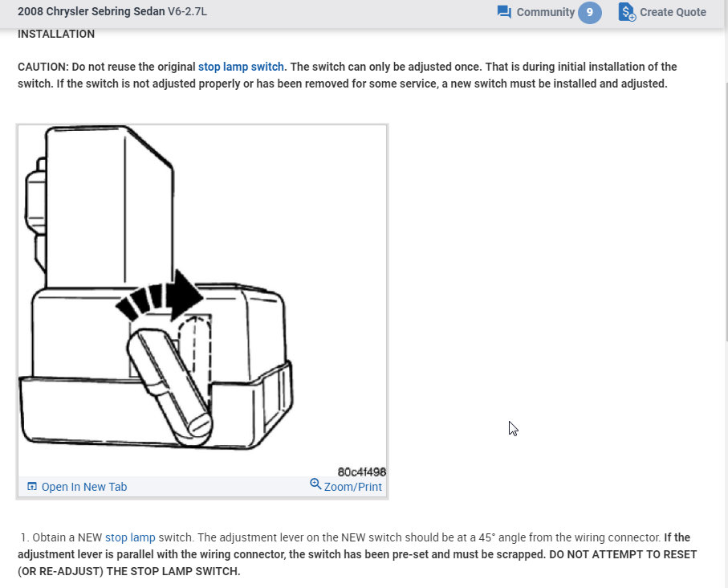Open the Community chat icon
This screenshot has height=588, width=728.
[504, 12]
